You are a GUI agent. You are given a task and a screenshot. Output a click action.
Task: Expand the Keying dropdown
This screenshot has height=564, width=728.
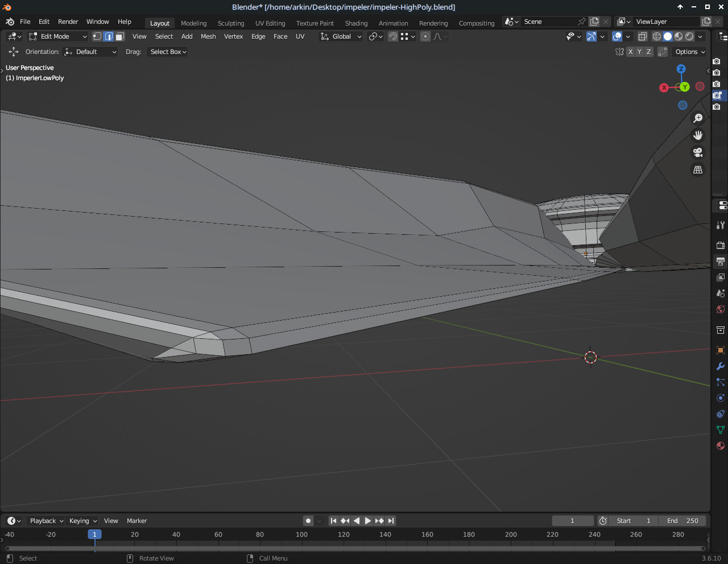(82, 521)
